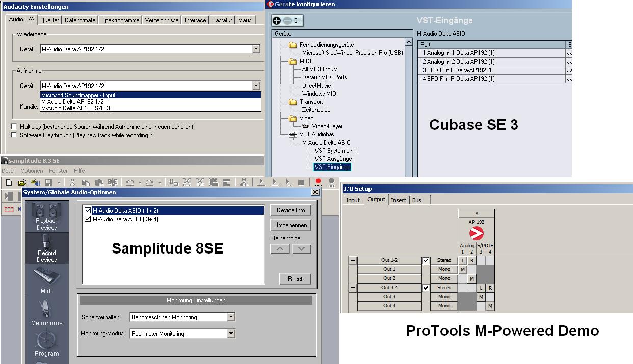633x364 pixels.
Task: Select the 3 SPDIF In L Delta-AP192 port row
Action: tap(491, 70)
